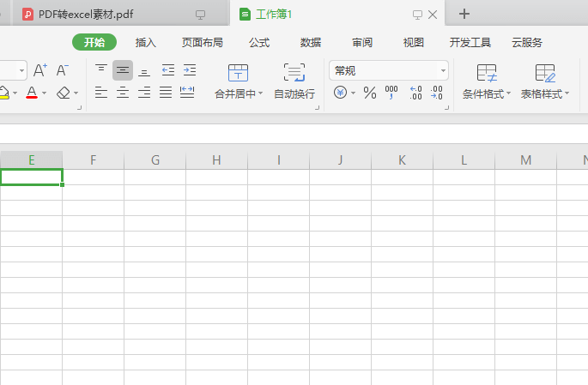The image size is (588, 385).
Task: Switch to PDF转excel素材.pdf document tab
Action: pos(120,15)
